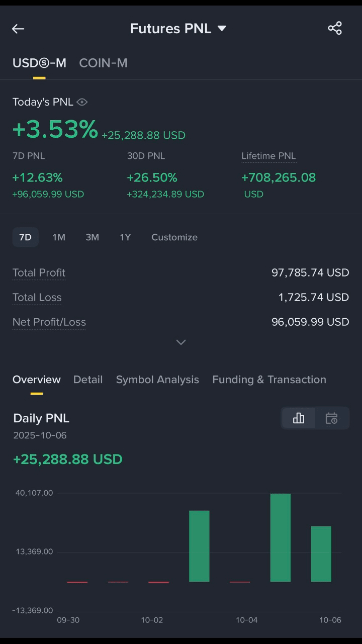Tap the Lifetime PNL label

268,156
